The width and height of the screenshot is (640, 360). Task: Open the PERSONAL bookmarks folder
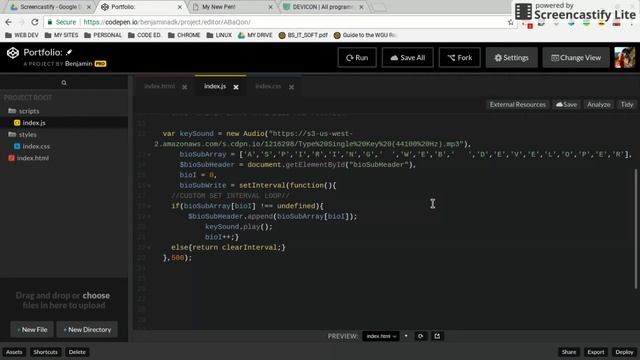point(103,35)
